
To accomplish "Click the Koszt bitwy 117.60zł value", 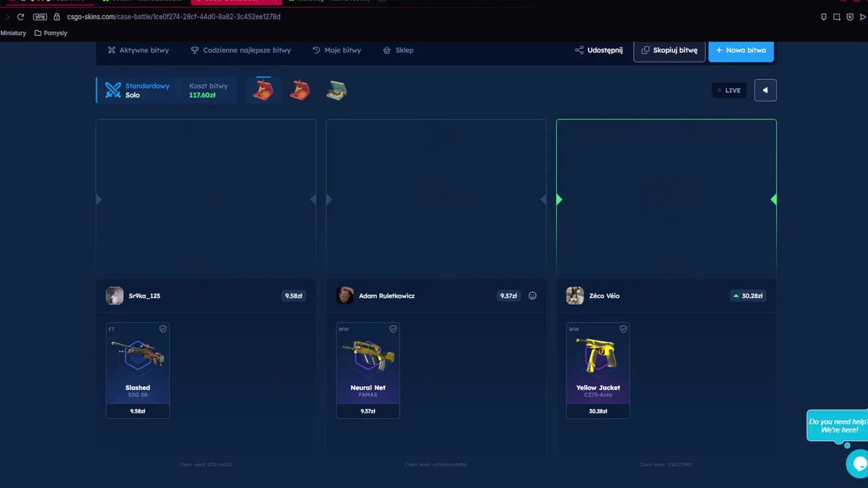I will point(202,96).
